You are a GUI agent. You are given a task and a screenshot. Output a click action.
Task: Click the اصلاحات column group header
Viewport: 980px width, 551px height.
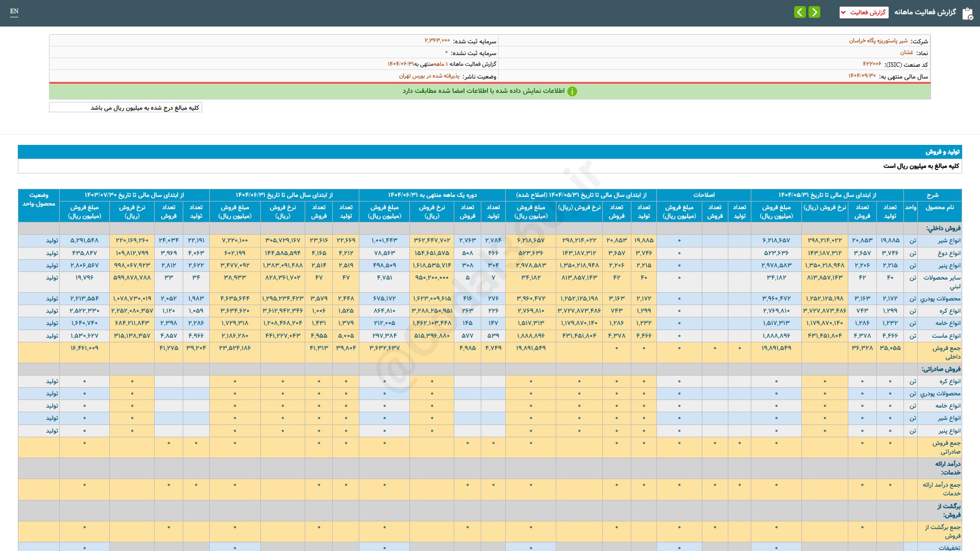tap(703, 195)
